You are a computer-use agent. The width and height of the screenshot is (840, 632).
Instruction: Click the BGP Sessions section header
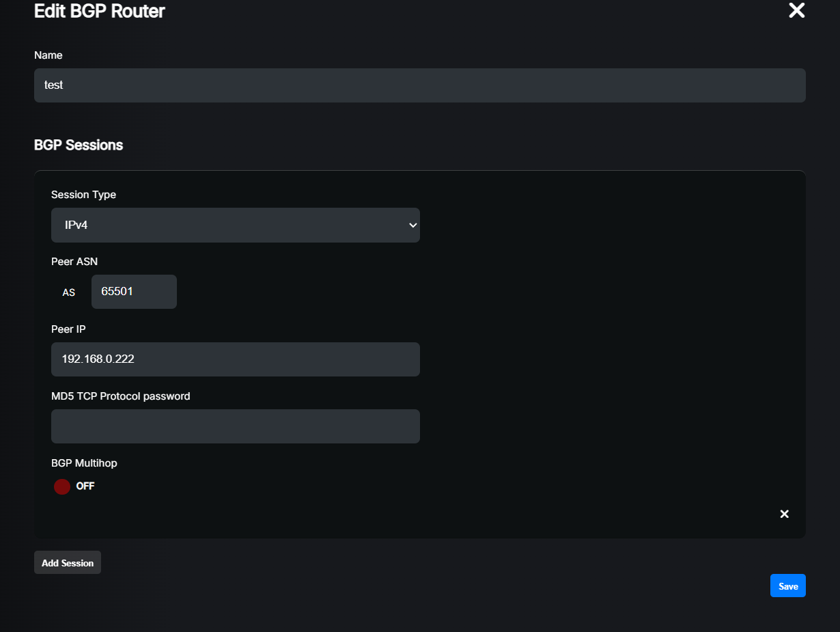[x=79, y=145]
